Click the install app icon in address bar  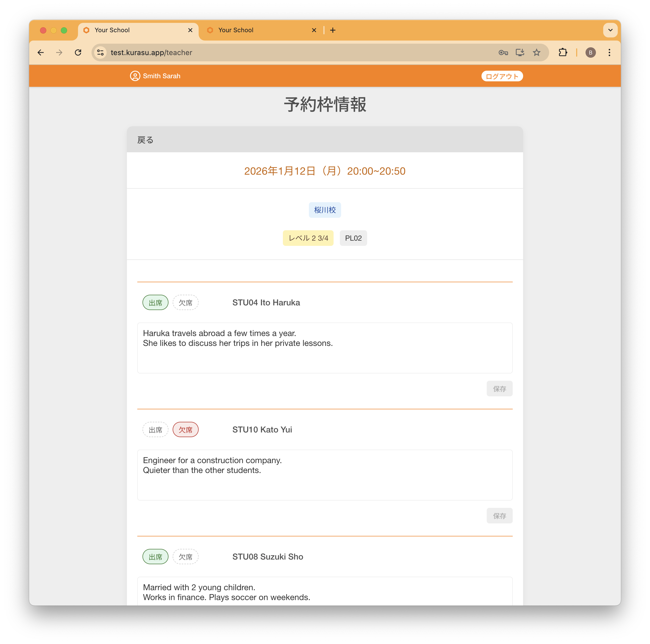(x=520, y=52)
